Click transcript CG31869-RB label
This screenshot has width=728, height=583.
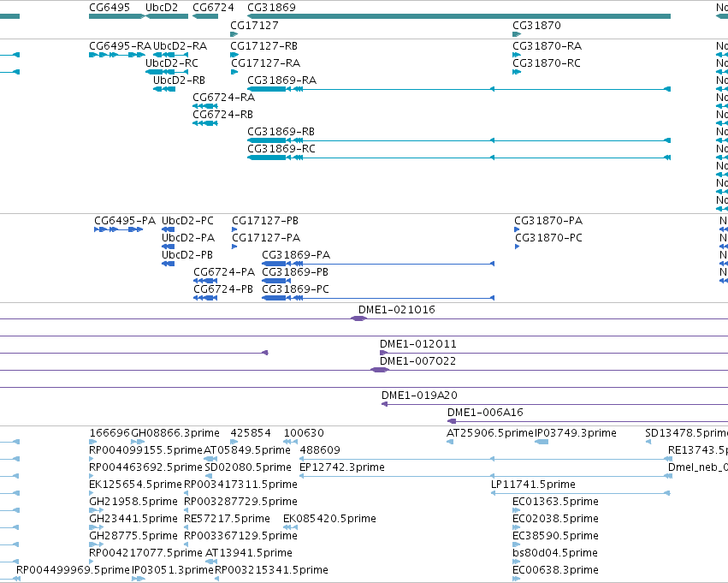click(281, 132)
